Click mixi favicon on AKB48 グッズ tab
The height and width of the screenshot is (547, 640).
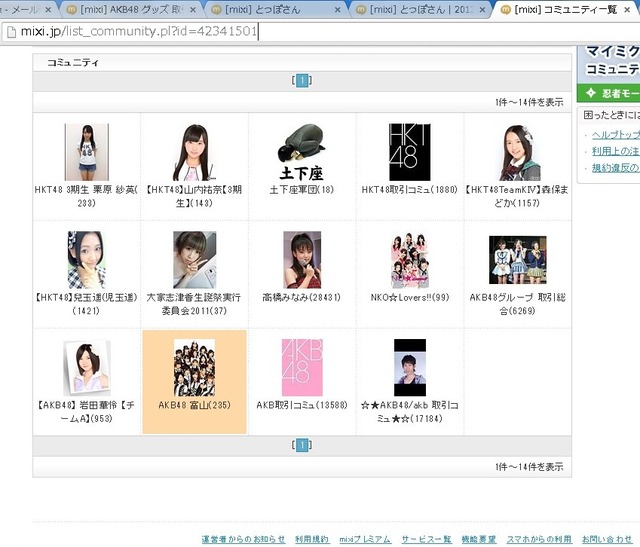pos(71,10)
